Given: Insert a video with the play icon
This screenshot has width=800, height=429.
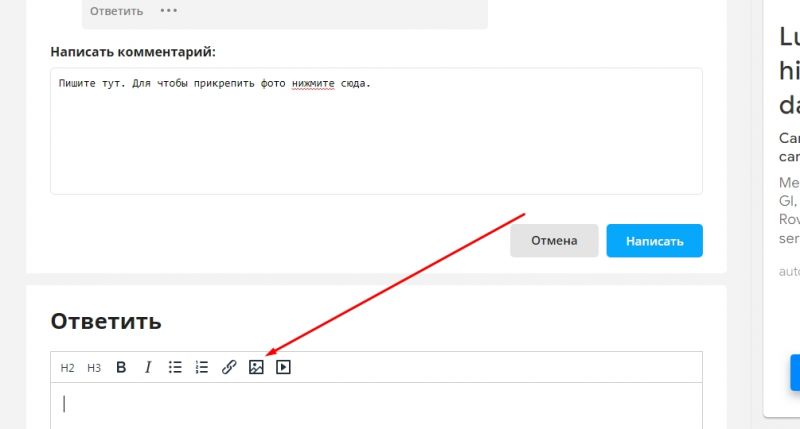Looking at the screenshot, I should (283, 367).
